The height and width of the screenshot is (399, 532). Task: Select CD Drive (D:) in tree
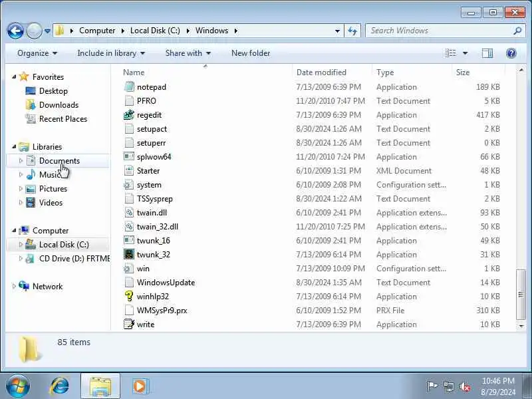tap(74, 259)
